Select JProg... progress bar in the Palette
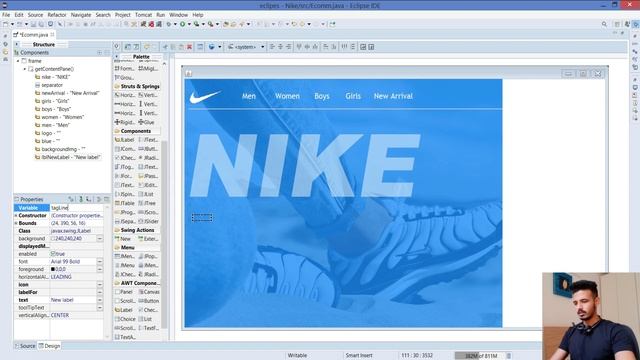This screenshot has height=360, width=640. [x=124, y=212]
